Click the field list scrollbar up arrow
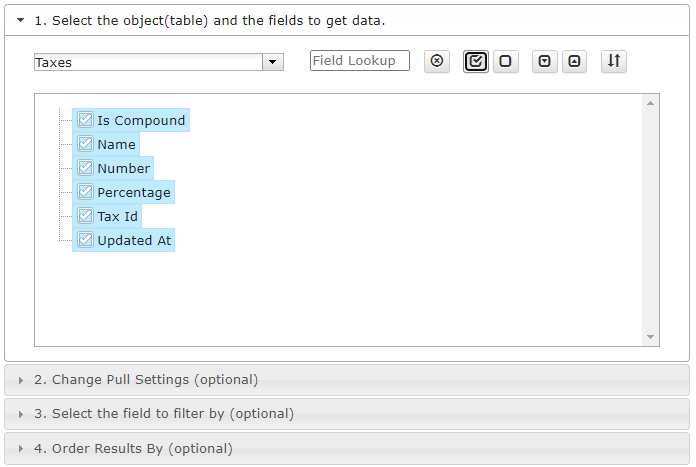Viewport: 696px width, 467px height. coord(650,103)
